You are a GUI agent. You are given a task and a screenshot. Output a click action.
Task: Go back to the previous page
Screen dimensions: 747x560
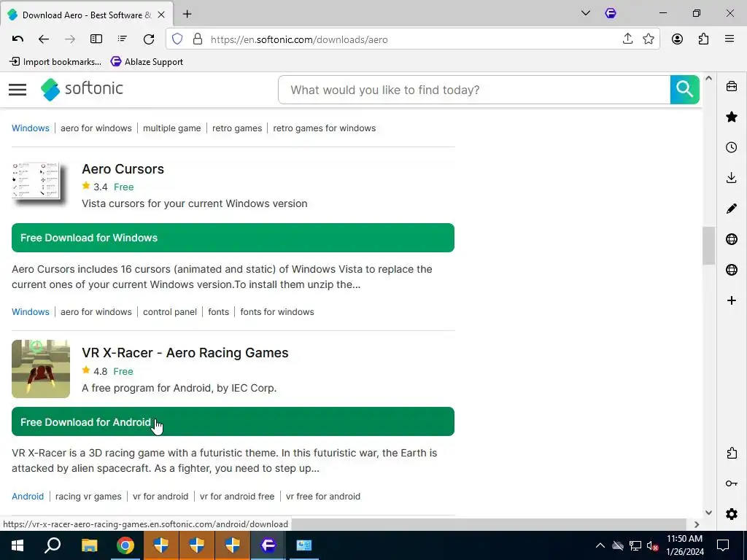pyautogui.click(x=43, y=39)
